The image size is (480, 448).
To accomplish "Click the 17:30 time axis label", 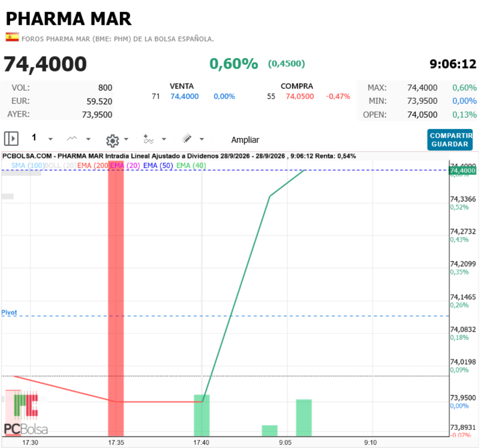I will pos(31,443).
